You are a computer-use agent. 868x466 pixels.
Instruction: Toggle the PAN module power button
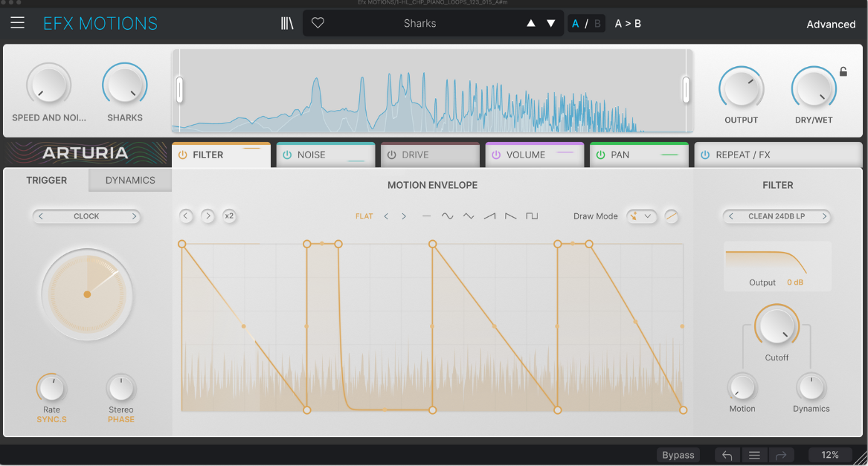(601, 155)
